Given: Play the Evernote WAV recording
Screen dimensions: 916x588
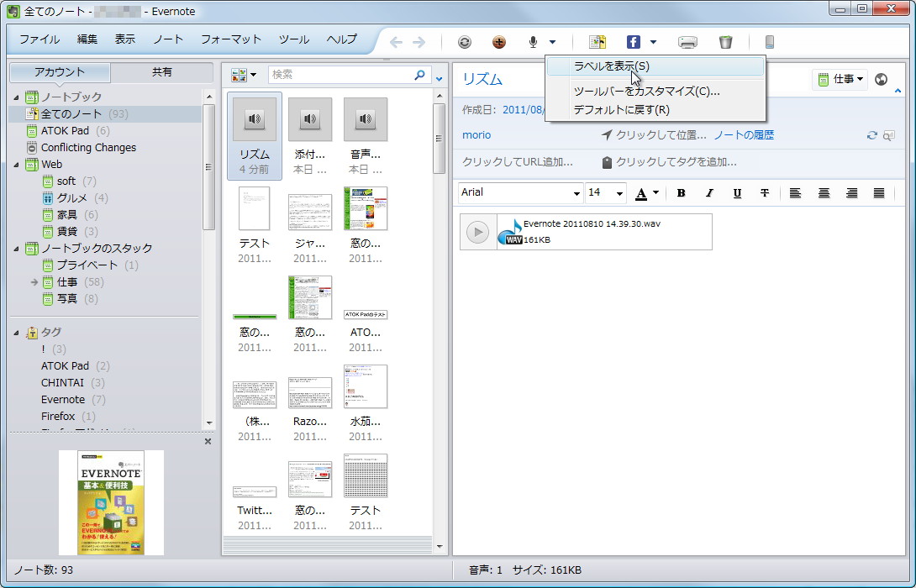Looking at the screenshot, I should [x=476, y=232].
